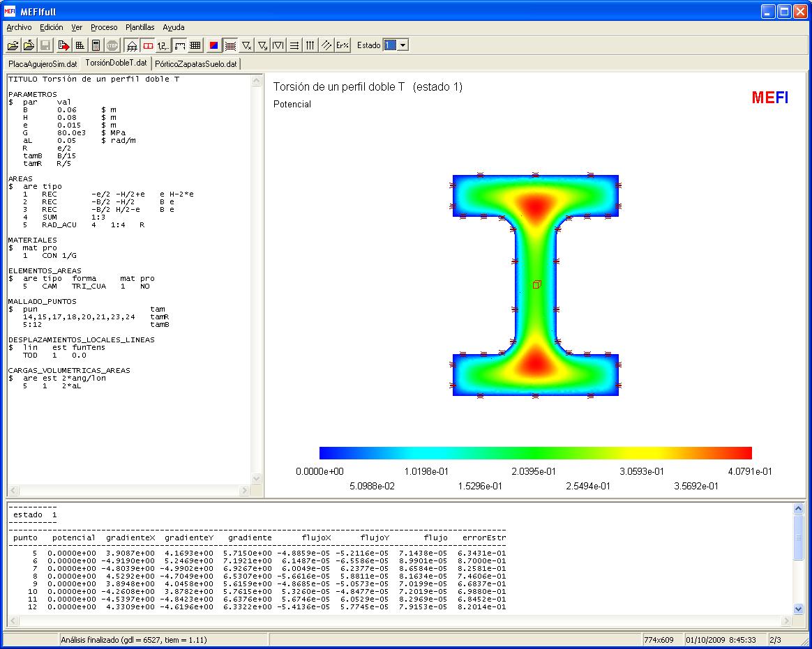Show the Er% error estimate result
Viewport: 812px width, 649px height.
click(342, 45)
